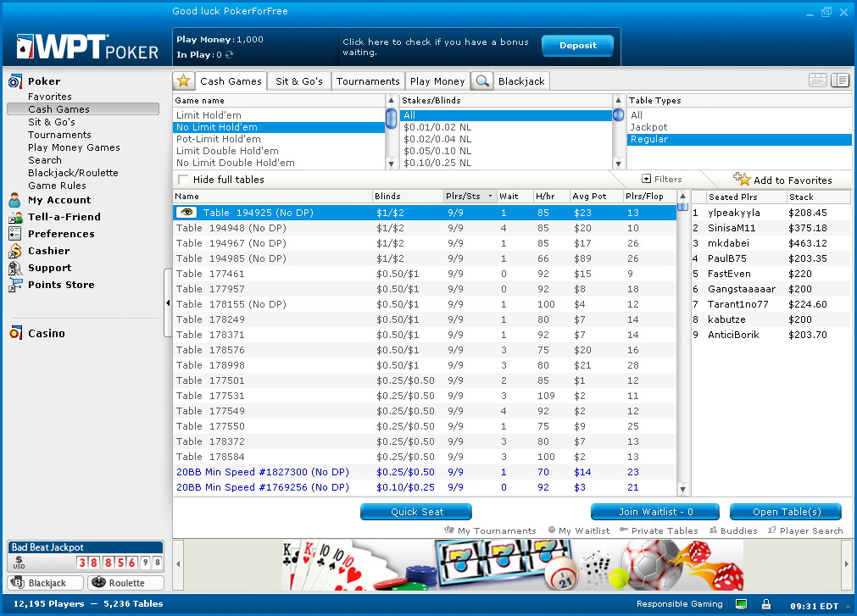Click the Points Store icon

point(15,285)
